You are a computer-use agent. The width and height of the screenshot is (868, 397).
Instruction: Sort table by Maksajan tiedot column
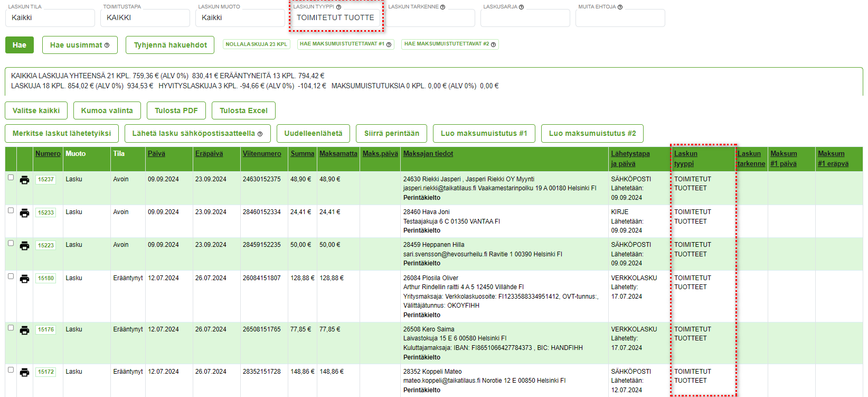point(428,154)
